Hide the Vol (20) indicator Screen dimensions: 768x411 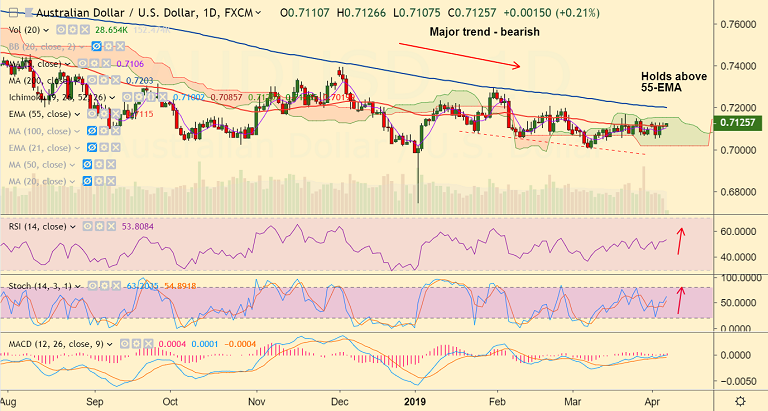coord(61,30)
